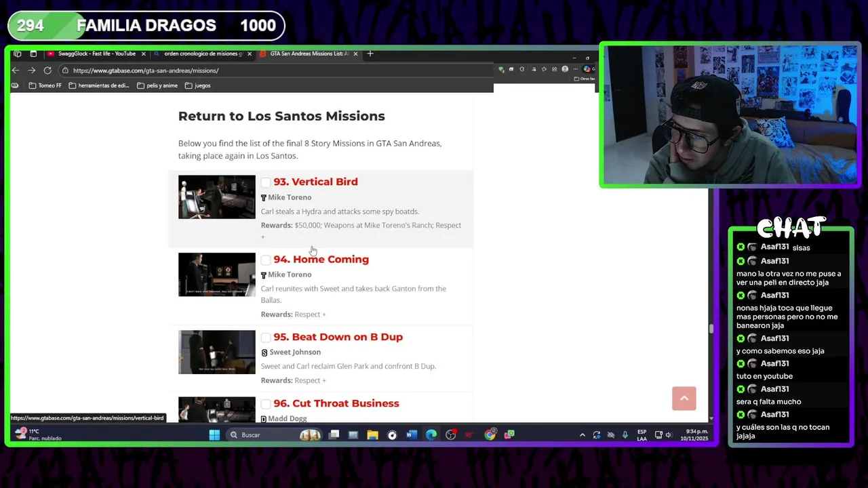Screen dimensions: 868x488
Task: Reload the gtabase page
Action: point(47,70)
